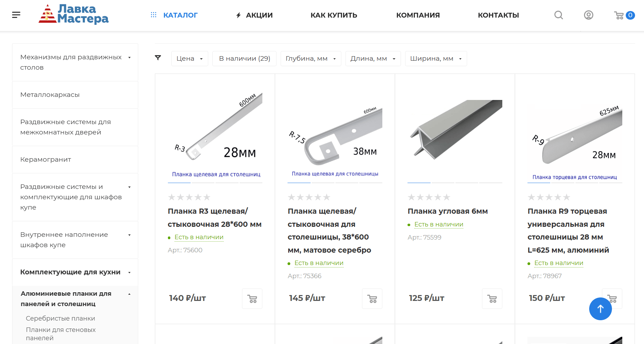The image size is (644, 344).
Task: Open the hamburger menu icon
Action: point(16,15)
